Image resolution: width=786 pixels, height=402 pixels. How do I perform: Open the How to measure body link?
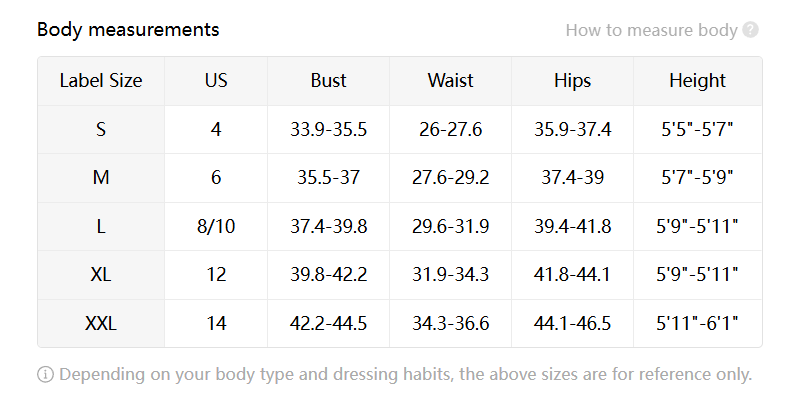[652, 30]
